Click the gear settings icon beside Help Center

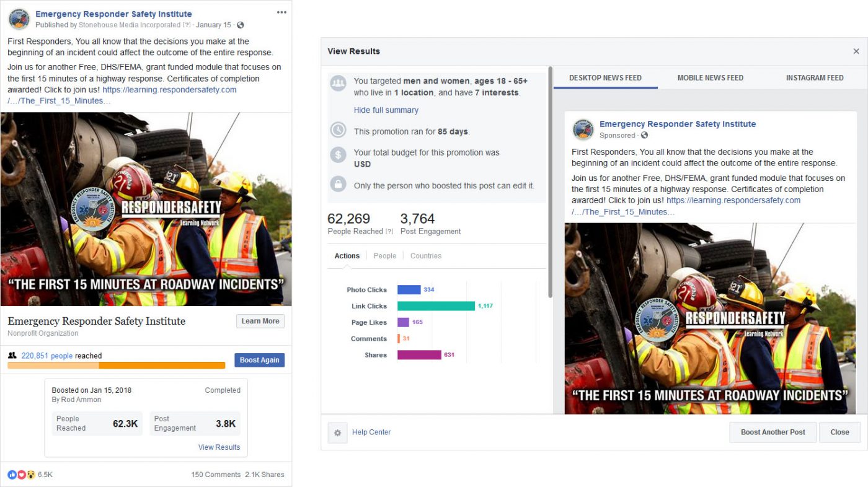[x=337, y=432]
